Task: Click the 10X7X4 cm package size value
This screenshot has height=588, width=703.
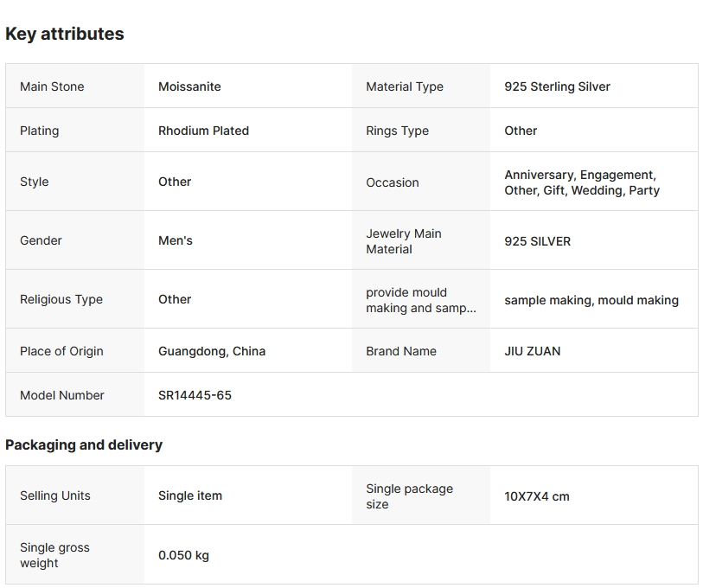Action: pyautogui.click(x=536, y=496)
